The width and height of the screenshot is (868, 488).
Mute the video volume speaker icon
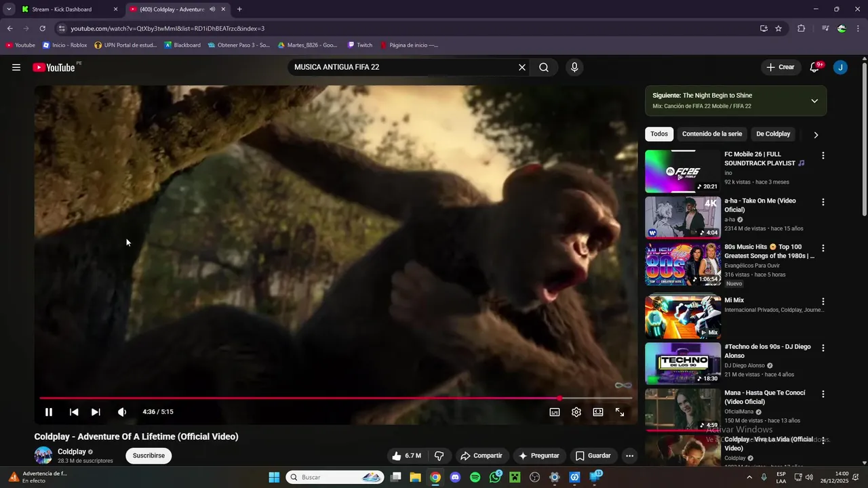(x=122, y=412)
